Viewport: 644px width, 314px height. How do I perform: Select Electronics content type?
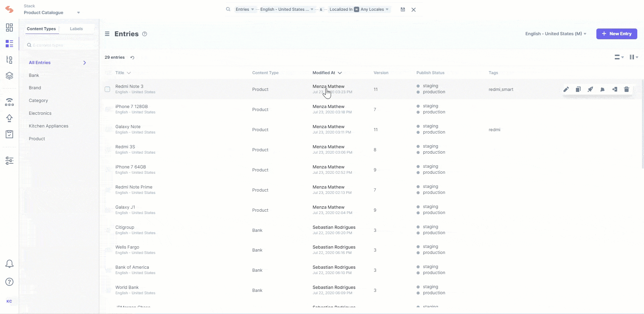tap(40, 113)
